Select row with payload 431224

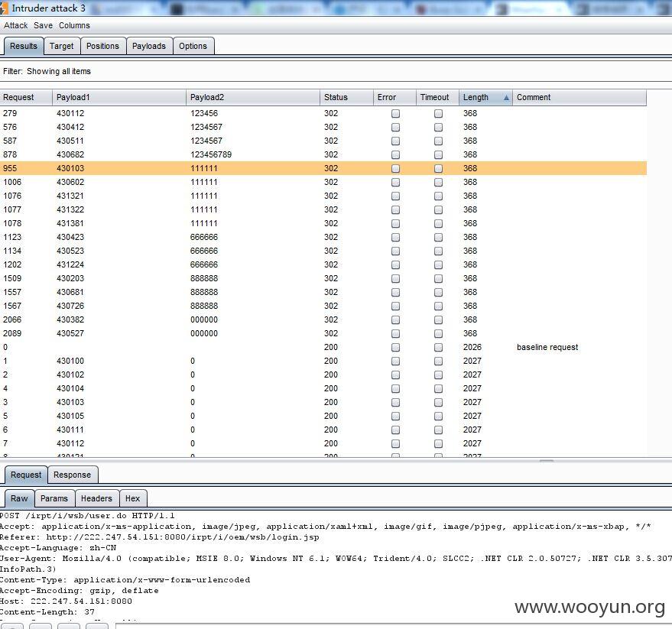[x=323, y=264]
